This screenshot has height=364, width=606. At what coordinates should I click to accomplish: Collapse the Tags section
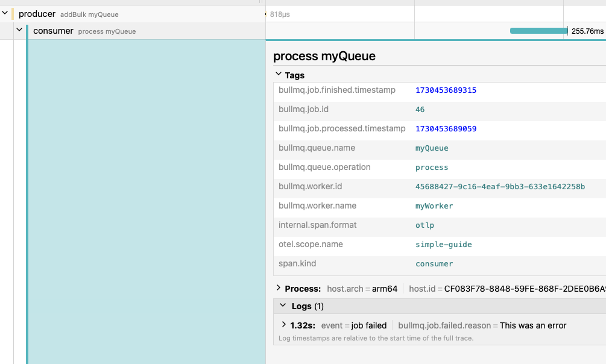[x=279, y=75]
